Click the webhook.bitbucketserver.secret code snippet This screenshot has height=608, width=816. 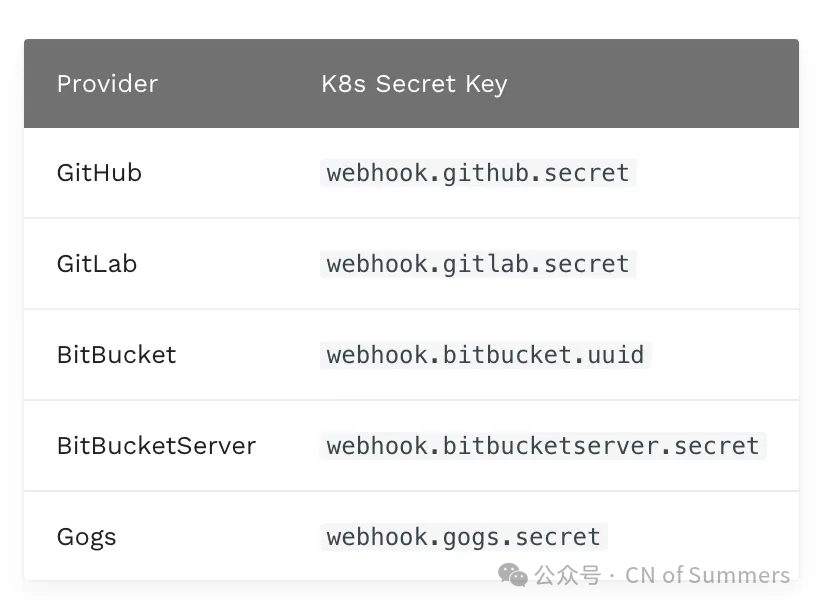click(543, 446)
